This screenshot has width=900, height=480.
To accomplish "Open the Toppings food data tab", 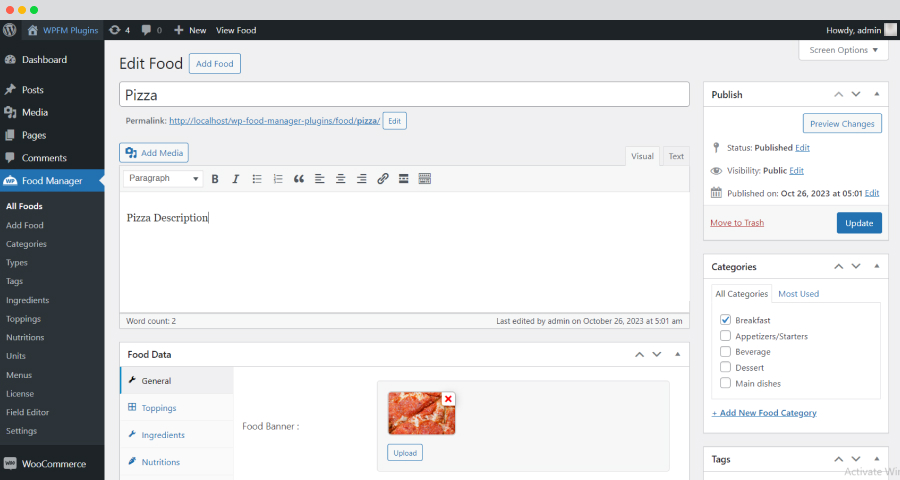I will [x=177, y=408].
